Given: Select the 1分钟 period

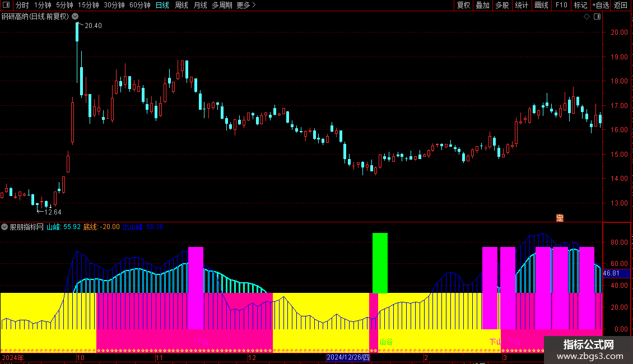Looking at the screenshot, I should point(43,5).
